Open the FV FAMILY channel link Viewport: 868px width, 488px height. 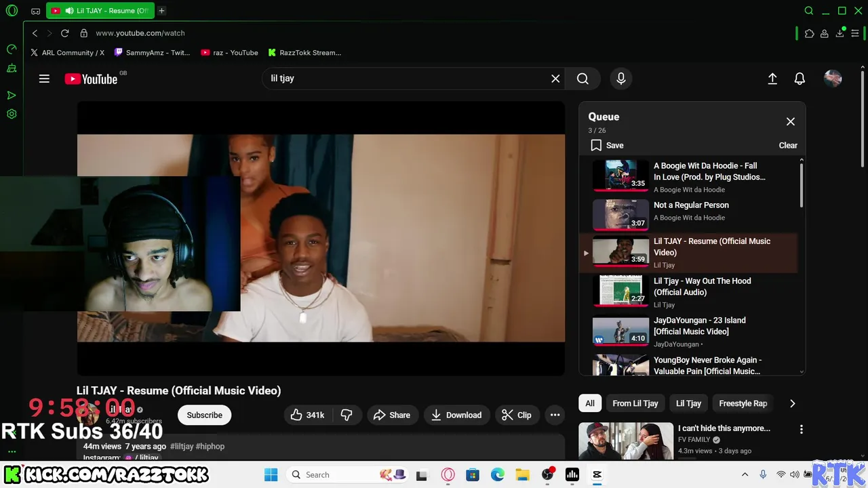(694, 440)
